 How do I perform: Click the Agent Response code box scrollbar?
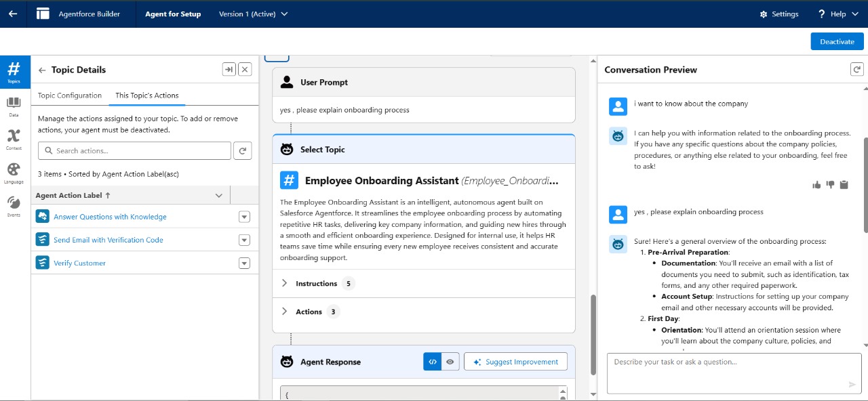point(562,392)
